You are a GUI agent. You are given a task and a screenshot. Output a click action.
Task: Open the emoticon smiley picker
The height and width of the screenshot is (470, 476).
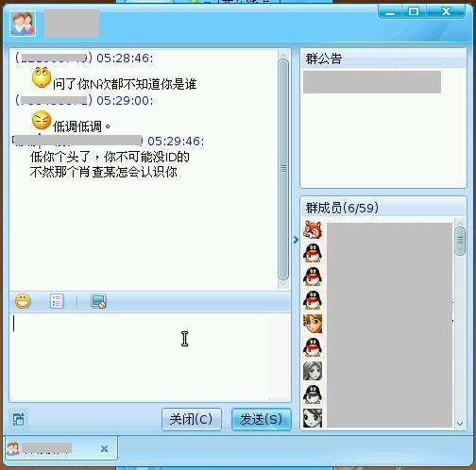pyautogui.click(x=23, y=301)
